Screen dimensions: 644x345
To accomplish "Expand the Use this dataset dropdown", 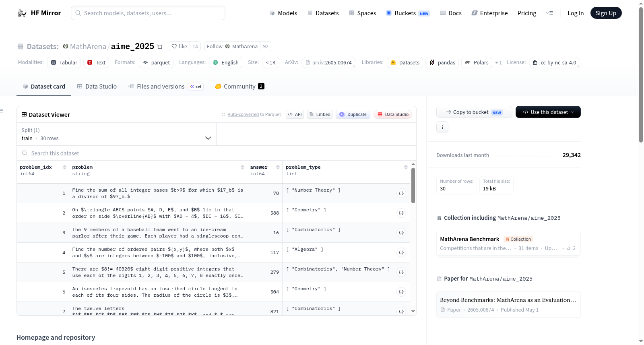I will coord(548,112).
